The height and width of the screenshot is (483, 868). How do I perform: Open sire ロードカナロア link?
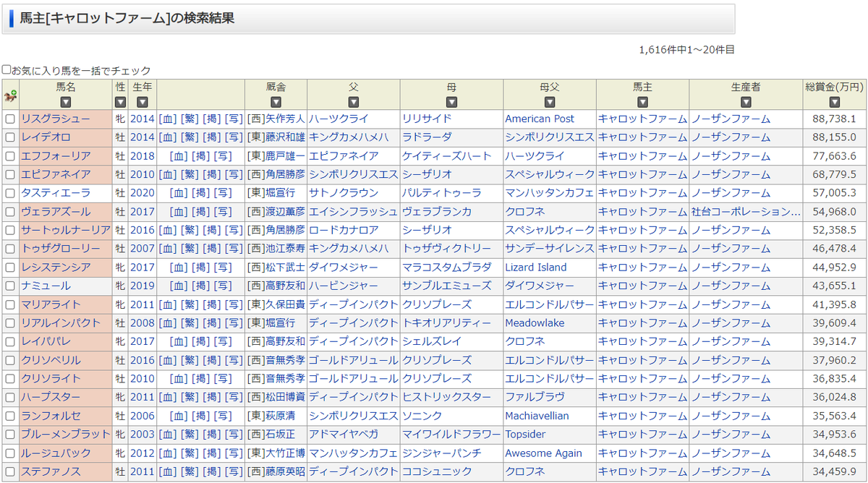[x=344, y=230]
